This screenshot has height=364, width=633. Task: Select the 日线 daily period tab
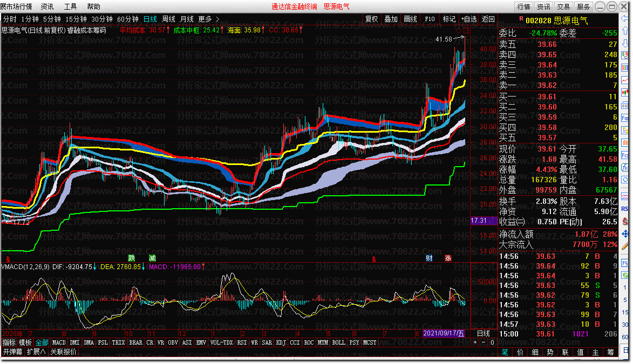point(150,19)
